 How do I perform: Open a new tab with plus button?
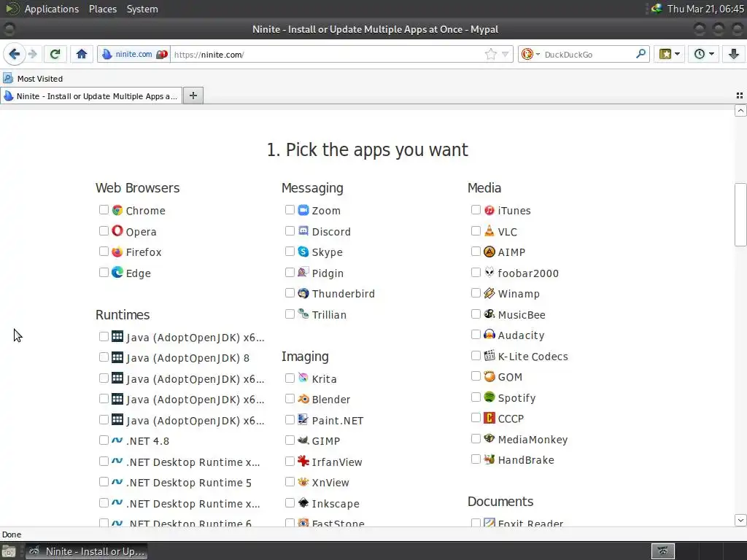(193, 96)
